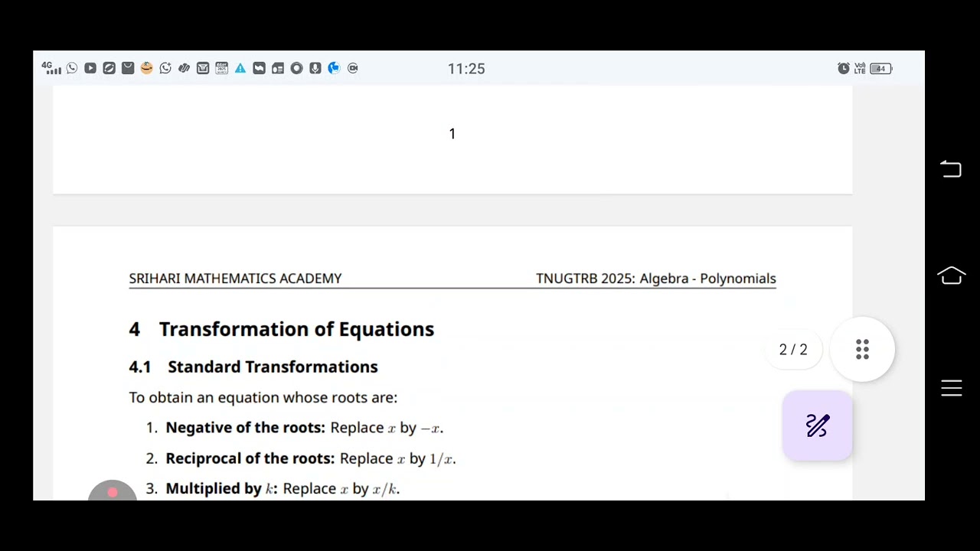Open the nine-dot grid view button
Viewport: 980px width, 551px height.
(x=862, y=349)
